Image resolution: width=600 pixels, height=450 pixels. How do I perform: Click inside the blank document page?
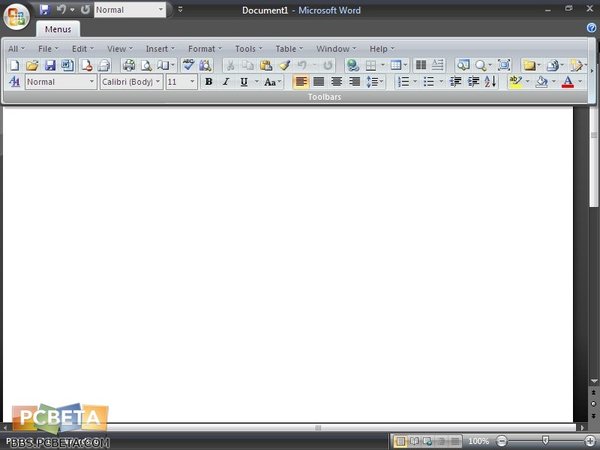(x=288, y=264)
